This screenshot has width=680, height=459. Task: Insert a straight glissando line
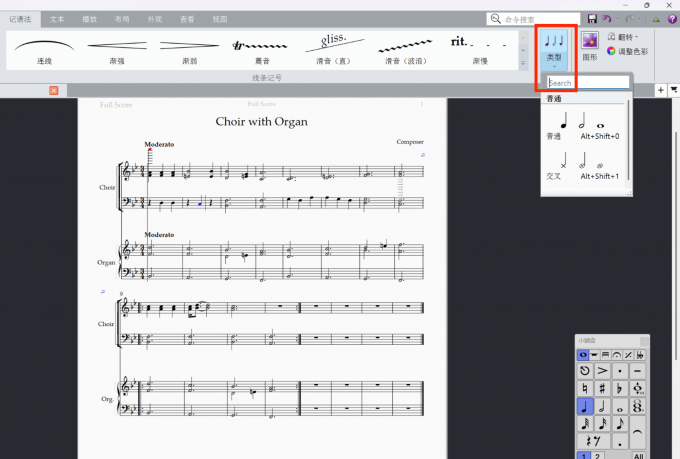(333, 50)
